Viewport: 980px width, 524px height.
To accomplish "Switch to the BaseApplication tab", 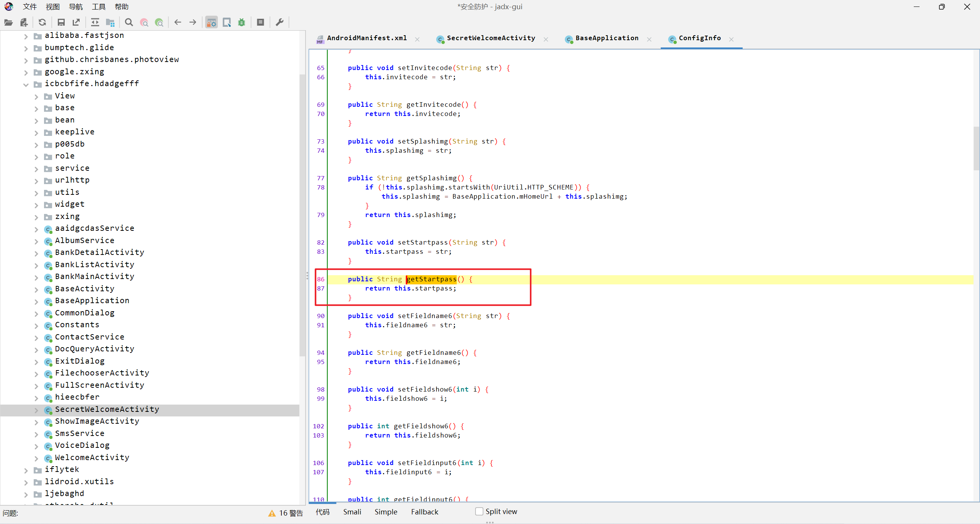I will point(606,38).
